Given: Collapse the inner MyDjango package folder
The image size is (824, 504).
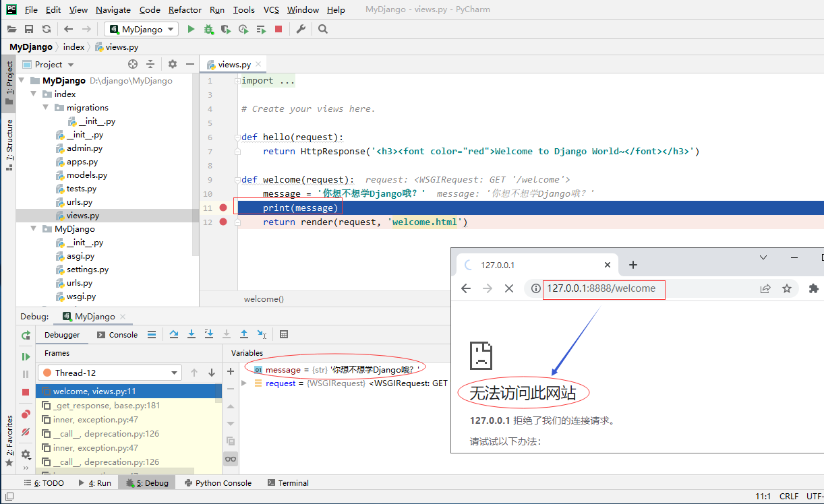Looking at the screenshot, I should (34, 229).
